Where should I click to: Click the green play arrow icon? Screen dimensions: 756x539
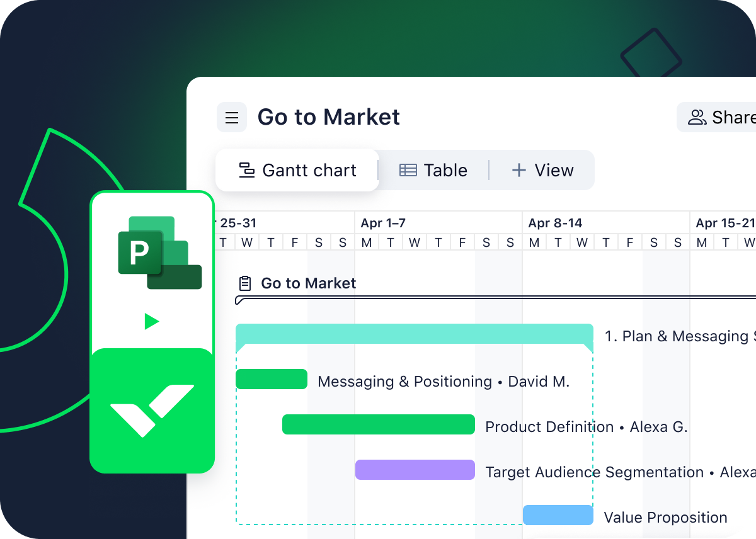(x=151, y=322)
